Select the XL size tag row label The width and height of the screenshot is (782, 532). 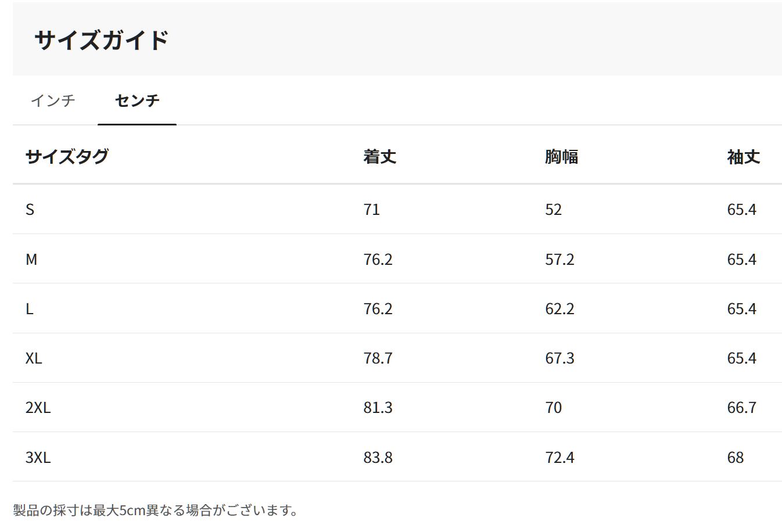tap(34, 358)
